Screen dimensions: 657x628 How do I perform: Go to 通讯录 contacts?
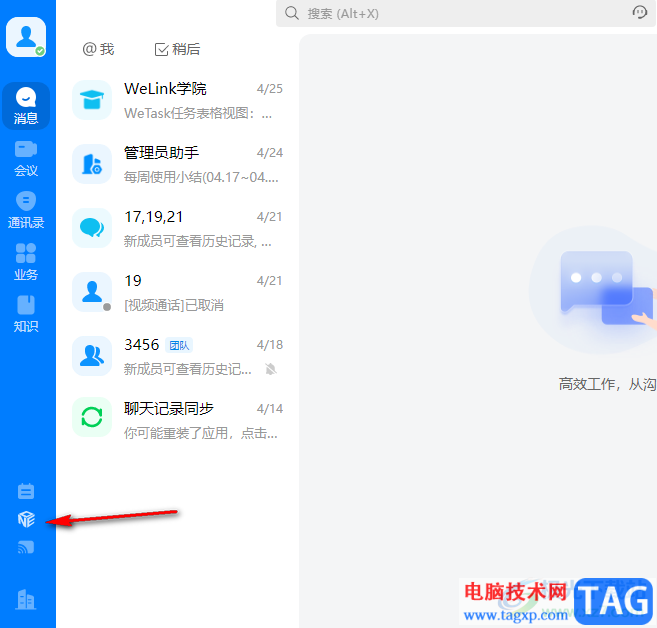[26, 210]
